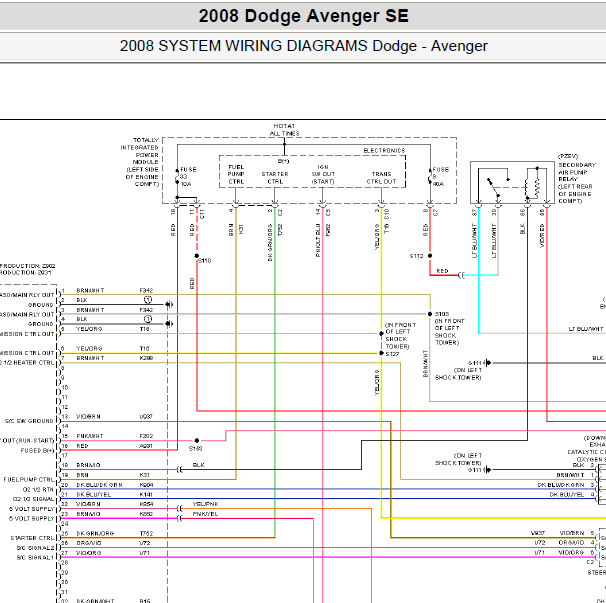Select wire color "PNK/WHT" on pin 15
This screenshot has width=606, height=603.
coord(90,436)
